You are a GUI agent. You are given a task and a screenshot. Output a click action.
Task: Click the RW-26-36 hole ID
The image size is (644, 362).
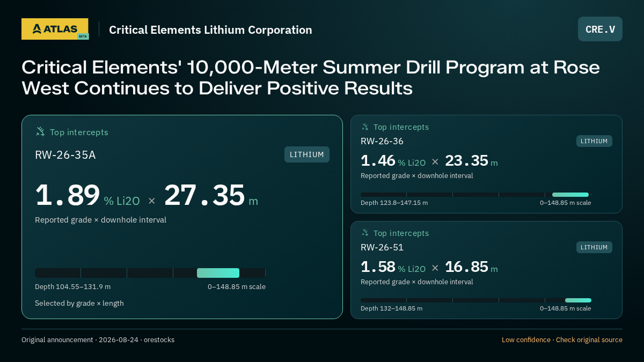pyautogui.click(x=382, y=141)
